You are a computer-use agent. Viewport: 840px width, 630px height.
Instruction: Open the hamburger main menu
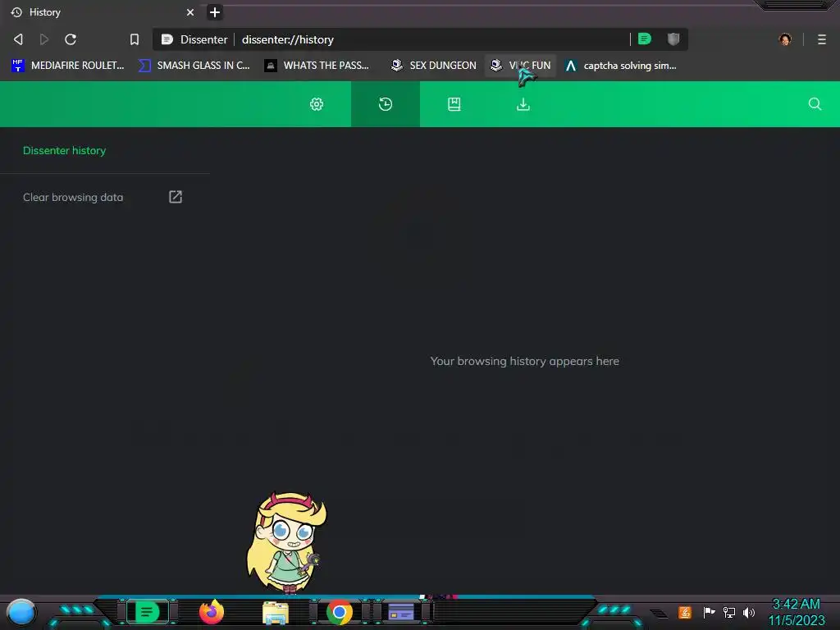(822, 39)
